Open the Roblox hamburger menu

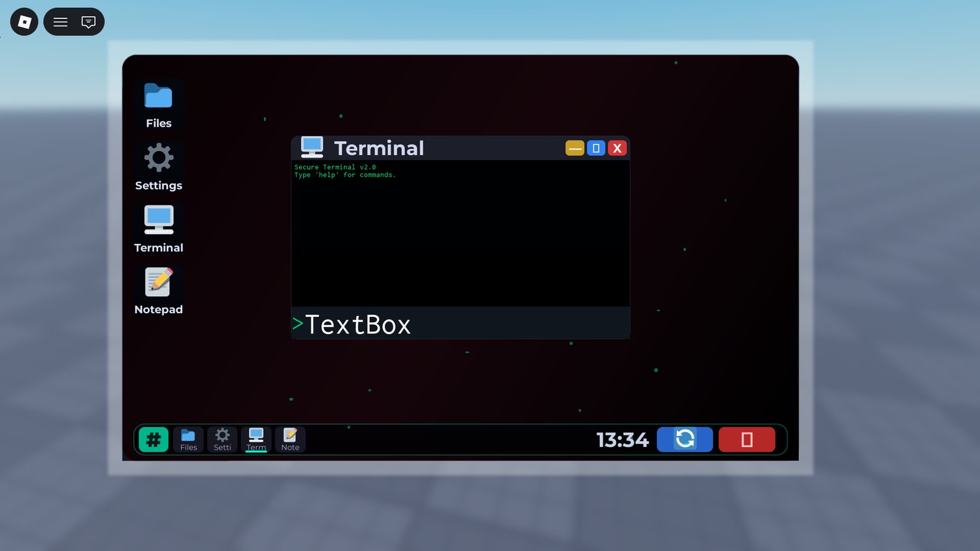60,22
